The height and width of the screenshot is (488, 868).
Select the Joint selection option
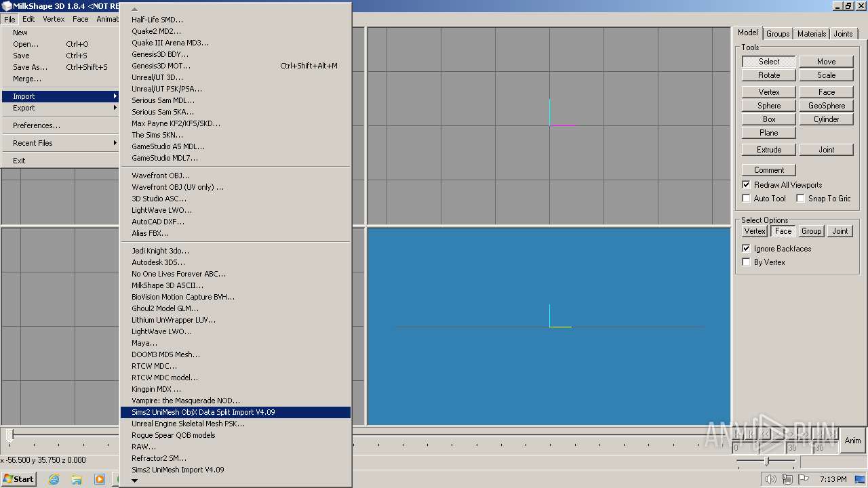tap(840, 231)
